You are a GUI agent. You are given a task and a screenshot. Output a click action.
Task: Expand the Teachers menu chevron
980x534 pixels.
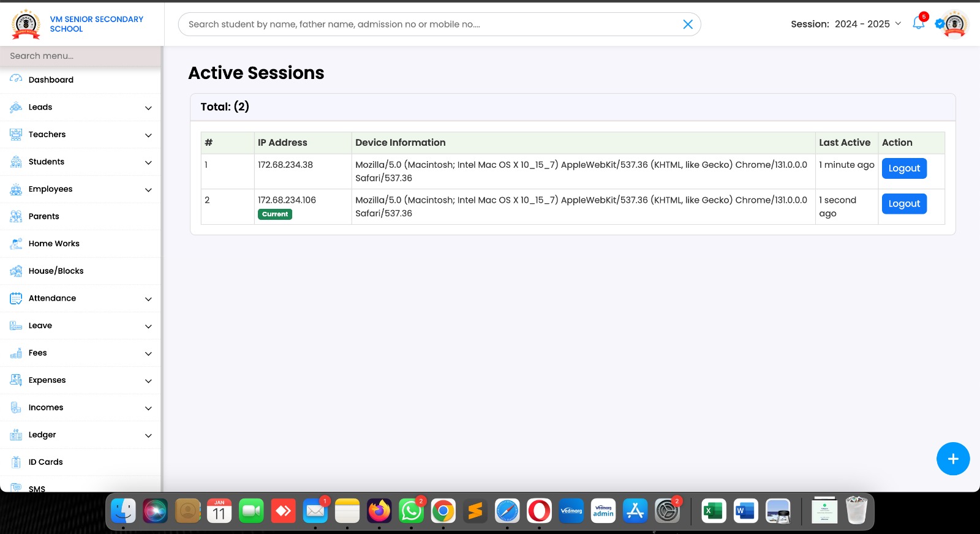[148, 135]
